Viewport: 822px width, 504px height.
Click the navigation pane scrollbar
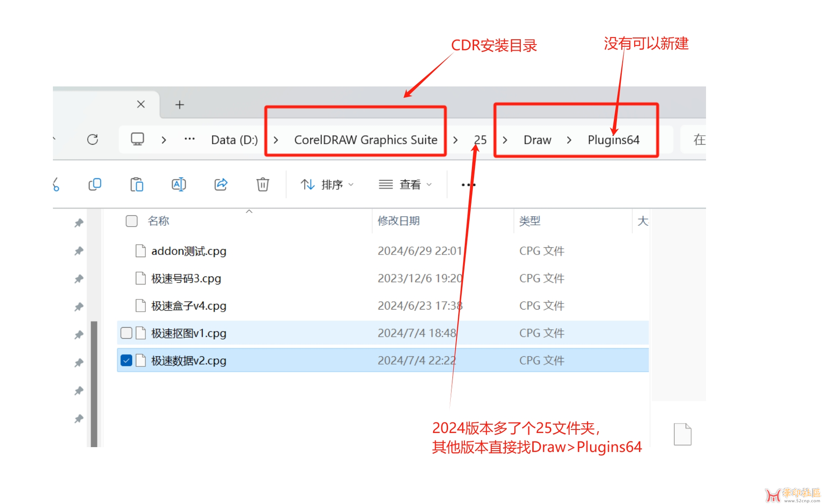[94, 384]
